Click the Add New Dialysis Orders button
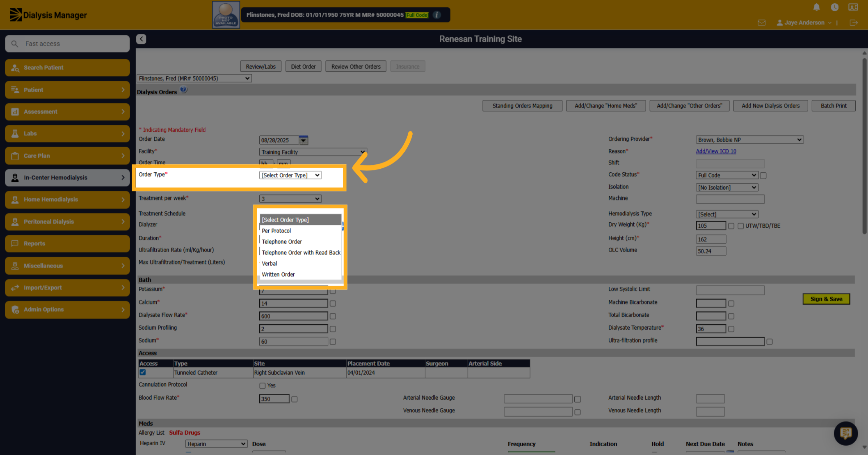Image resolution: width=868 pixels, height=455 pixels. (x=770, y=106)
